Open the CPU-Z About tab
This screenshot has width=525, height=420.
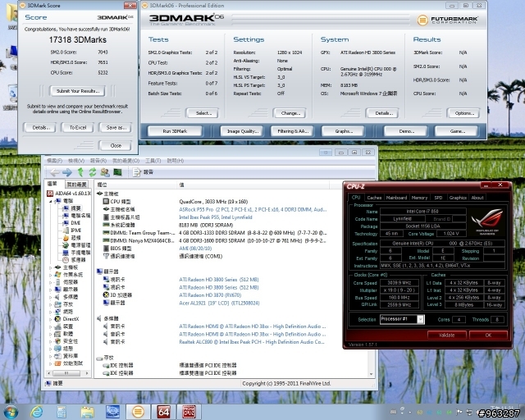click(x=477, y=198)
